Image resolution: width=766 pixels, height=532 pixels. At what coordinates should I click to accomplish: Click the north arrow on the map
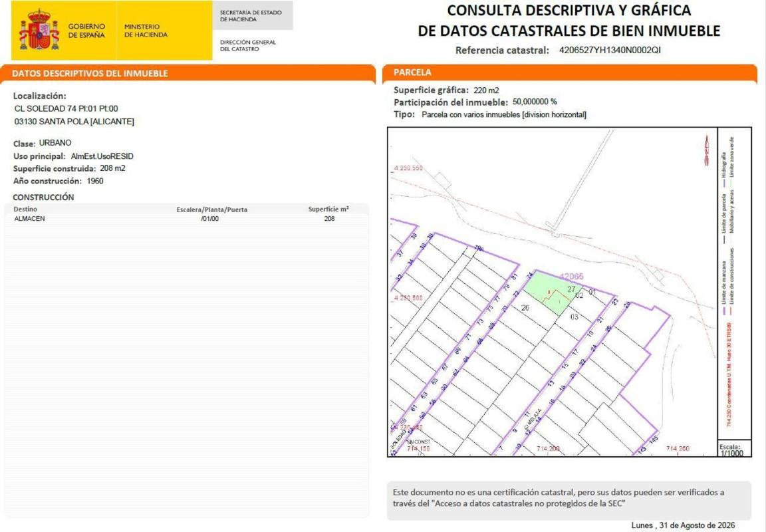[x=707, y=150]
